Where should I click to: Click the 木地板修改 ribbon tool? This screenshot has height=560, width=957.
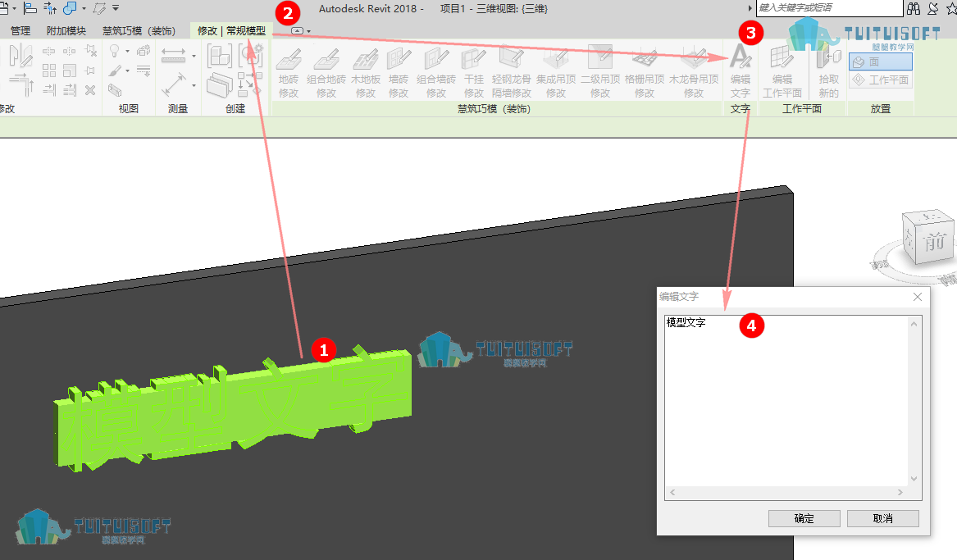click(x=366, y=71)
